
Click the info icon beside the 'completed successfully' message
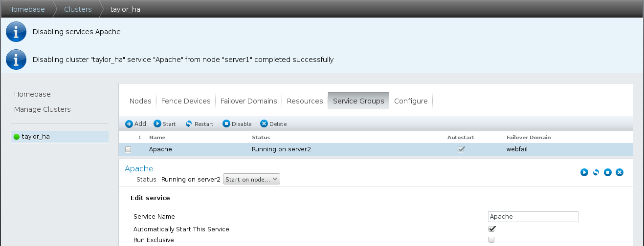[x=16, y=60]
